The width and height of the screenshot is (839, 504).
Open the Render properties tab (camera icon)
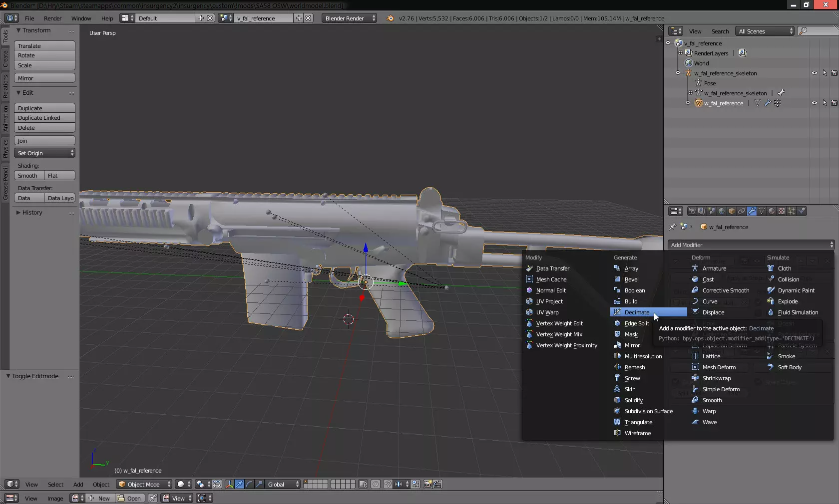(x=692, y=211)
